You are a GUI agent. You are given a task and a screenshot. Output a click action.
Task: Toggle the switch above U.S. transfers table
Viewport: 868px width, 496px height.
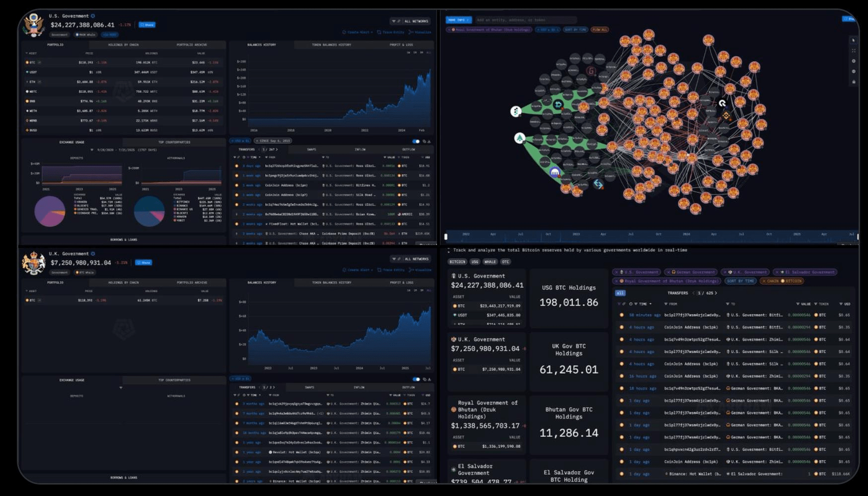coord(416,142)
